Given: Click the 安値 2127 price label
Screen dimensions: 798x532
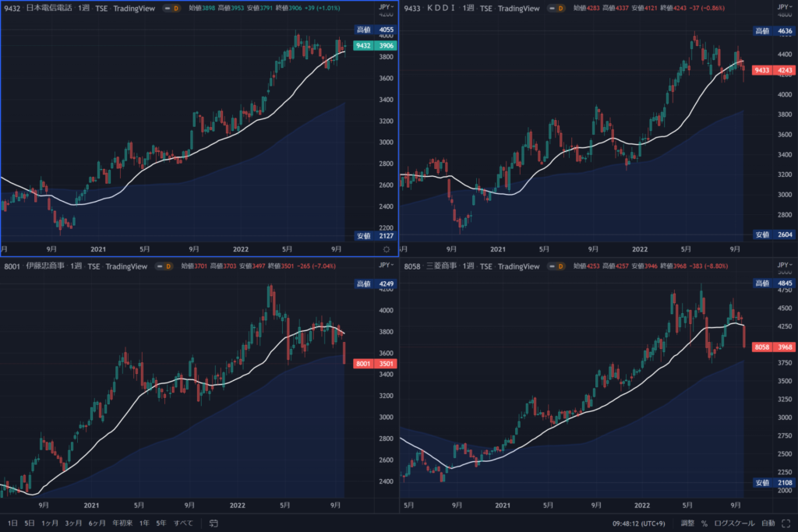Looking at the screenshot, I should point(375,236).
